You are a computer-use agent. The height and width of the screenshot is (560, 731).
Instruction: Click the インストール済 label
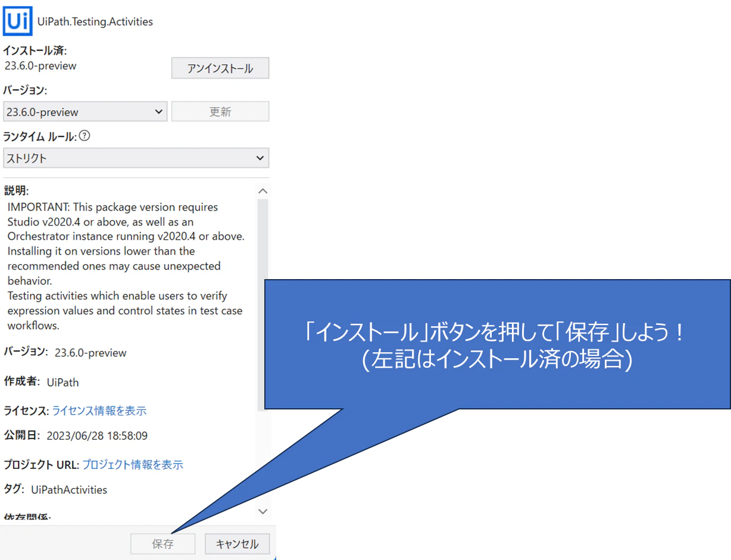pyautogui.click(x=35, y=51)
